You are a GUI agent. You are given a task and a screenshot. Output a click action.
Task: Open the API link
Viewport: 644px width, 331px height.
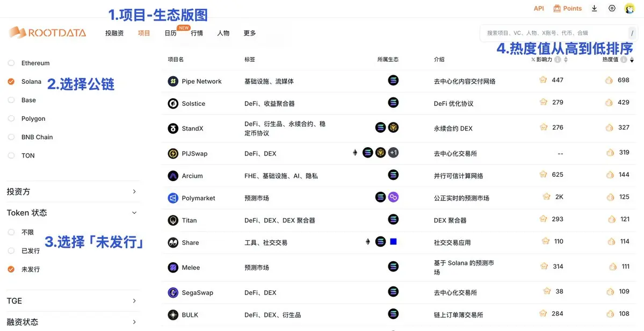tap(539, 8)
